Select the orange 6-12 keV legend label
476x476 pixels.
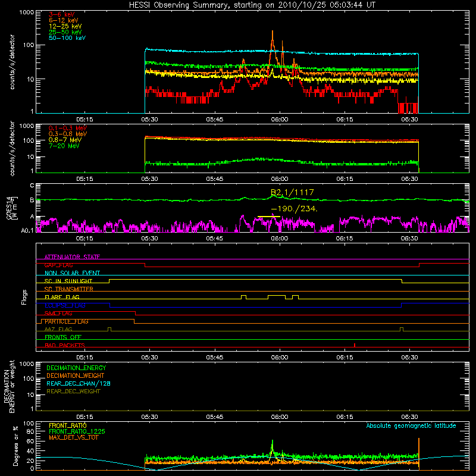[64, 20]
